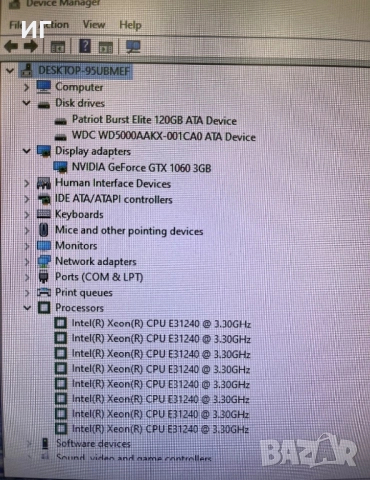Collapse the DESKTOP-95UBMEF root node
This screenshot has height=480, width=370.
click(x=10, y=71)
